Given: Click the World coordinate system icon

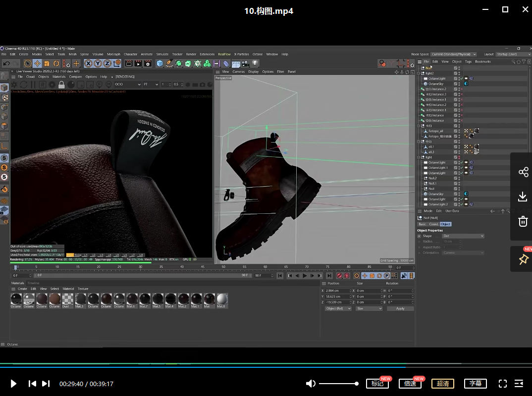Looking at the screenshot, I should pyautogui.click(x=117, y=63).
